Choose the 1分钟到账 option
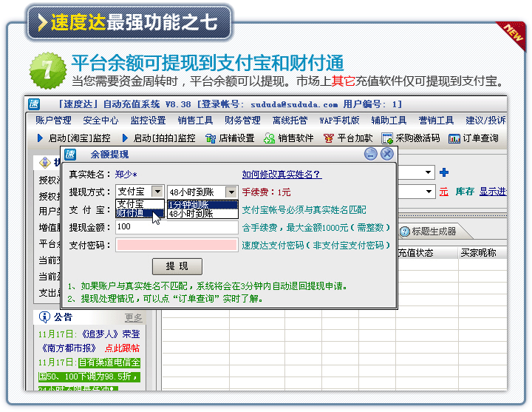Image resolution: width=532 pixels, height=412 pixels. coord(202,204)
